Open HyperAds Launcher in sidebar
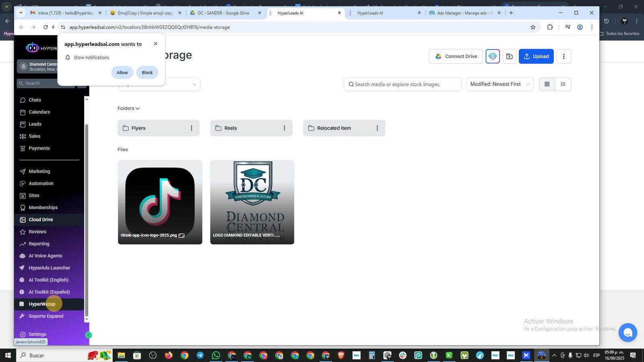This screenshot has height=362, width=644. tap(49, 268)
